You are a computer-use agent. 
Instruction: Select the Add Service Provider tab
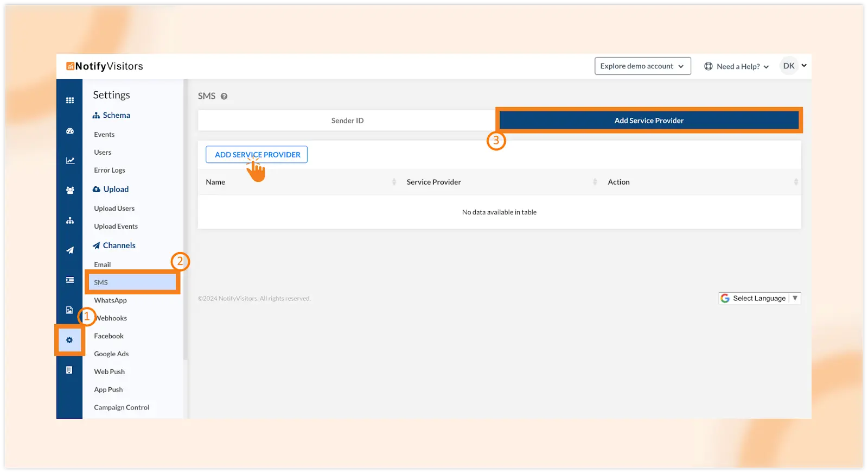(x=649, y=121)
